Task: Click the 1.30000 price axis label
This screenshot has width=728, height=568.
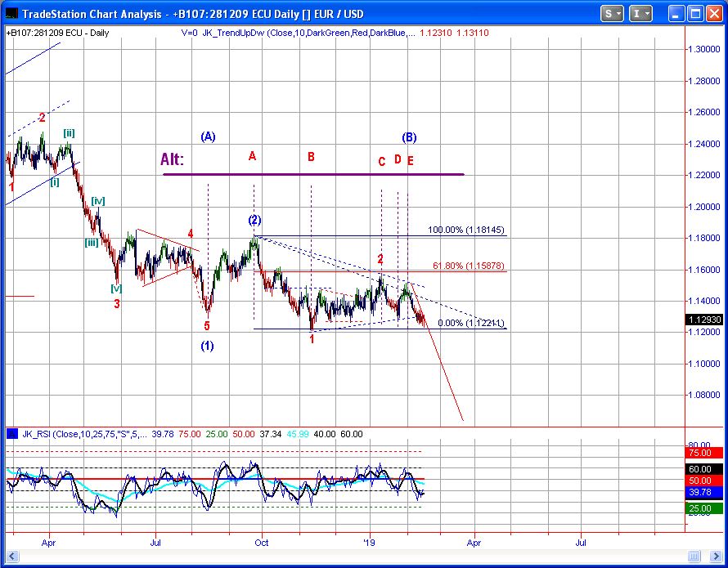Action: click(704, 49)
